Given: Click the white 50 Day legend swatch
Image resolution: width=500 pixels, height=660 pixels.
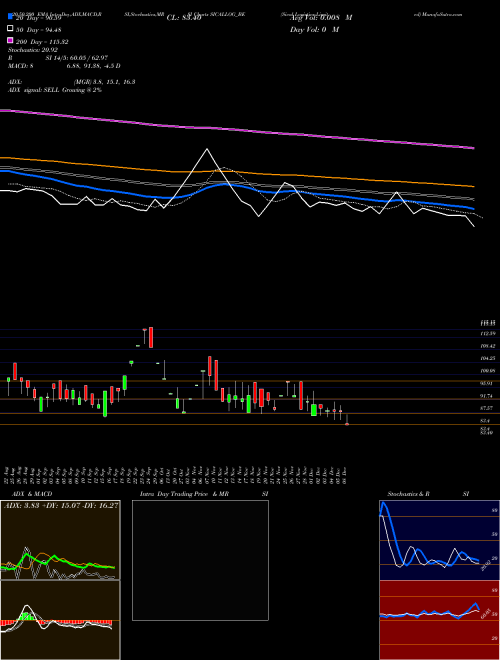Looking at the screenshot, I should 10,29.
